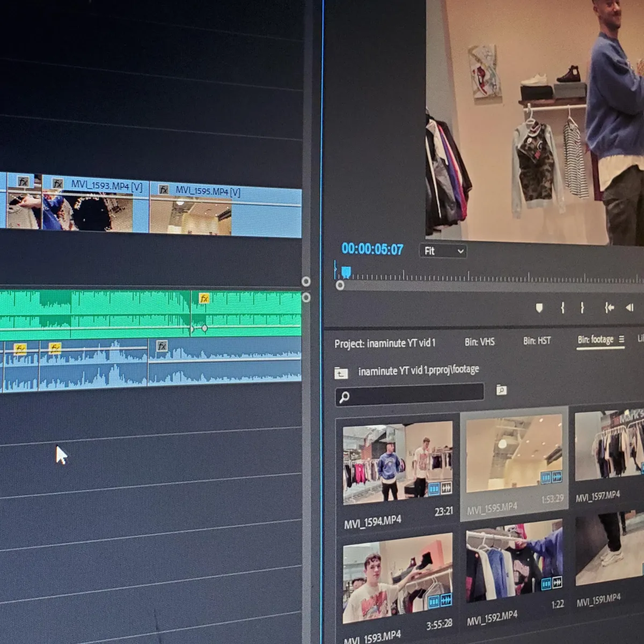
Task: Click the 23:21 duration text
Action: (x=444, y=511)
